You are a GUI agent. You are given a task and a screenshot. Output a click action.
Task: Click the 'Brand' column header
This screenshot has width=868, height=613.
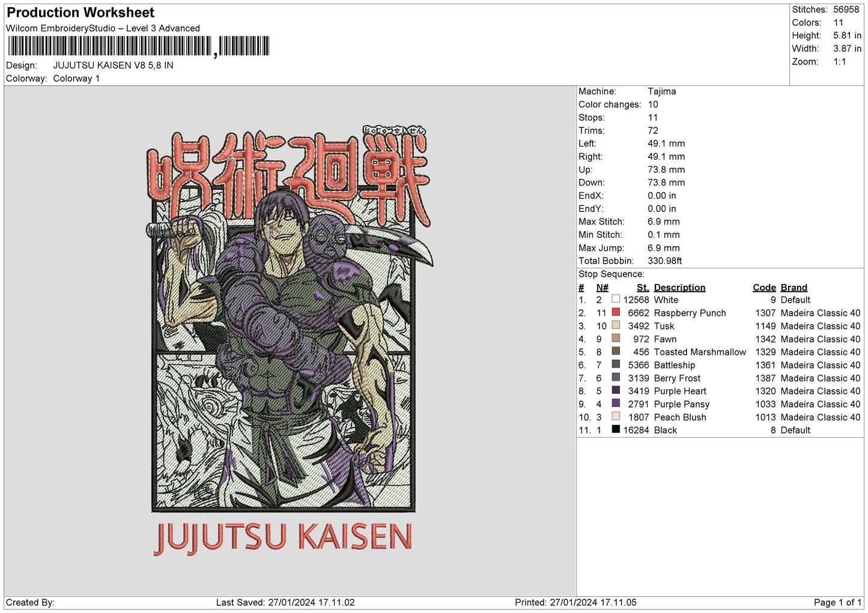pos(794,288)
